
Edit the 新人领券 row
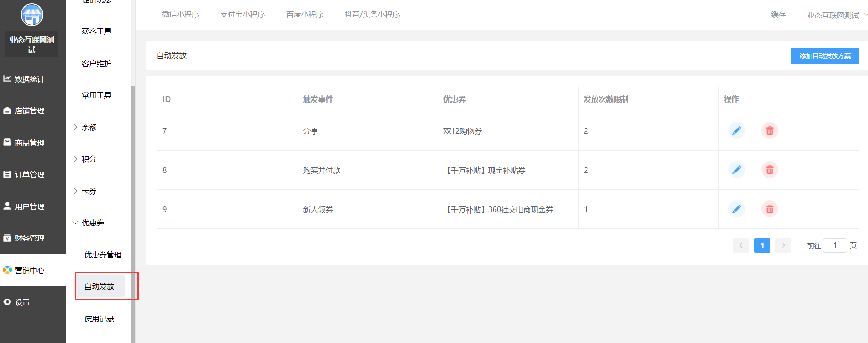(737, 209)
